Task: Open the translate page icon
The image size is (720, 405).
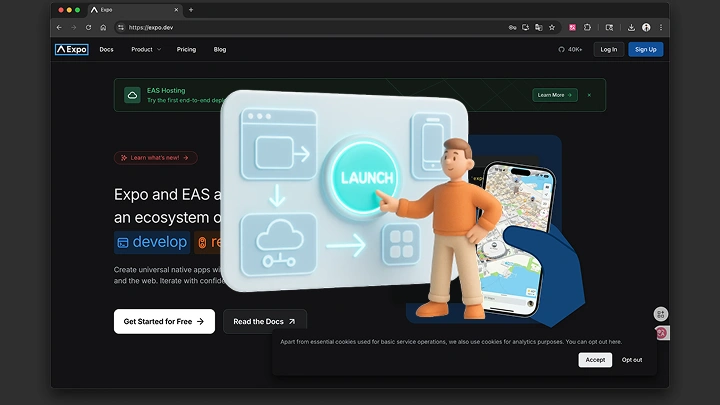Action: (x=539, y=28)
